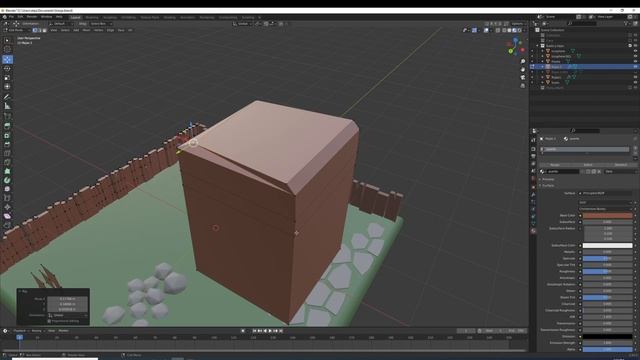
Task: Select the Poly Build tool
Action: coord(7,171)
